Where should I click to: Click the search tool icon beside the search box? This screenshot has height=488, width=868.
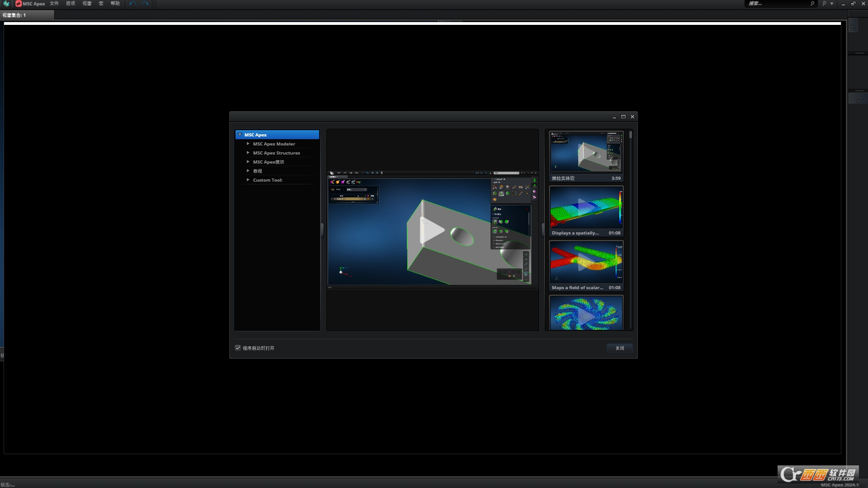(x=824, y=4)
